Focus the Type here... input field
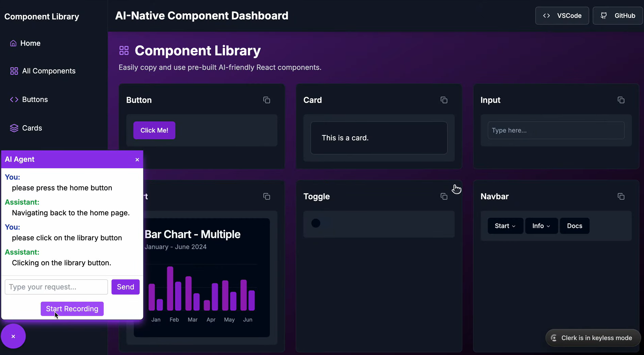The height and width of the screenshot is (355, 644). tap(556, 130)
